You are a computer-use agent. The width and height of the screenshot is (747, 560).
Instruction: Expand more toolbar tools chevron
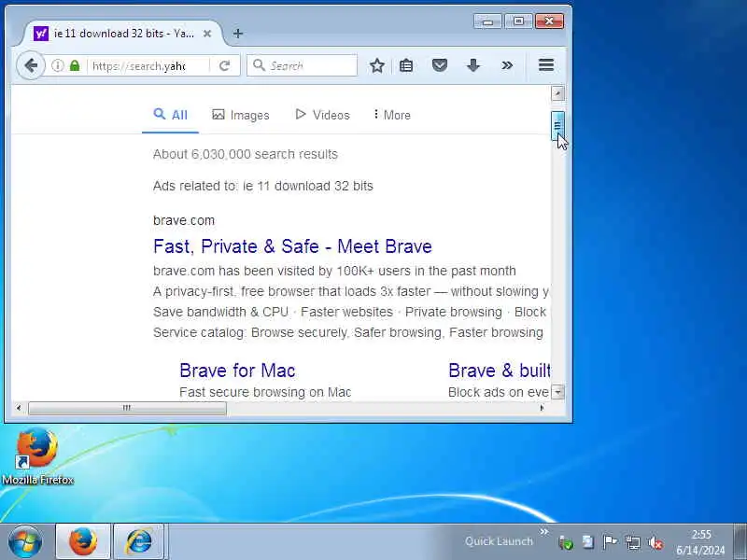(x=507, y=65)
